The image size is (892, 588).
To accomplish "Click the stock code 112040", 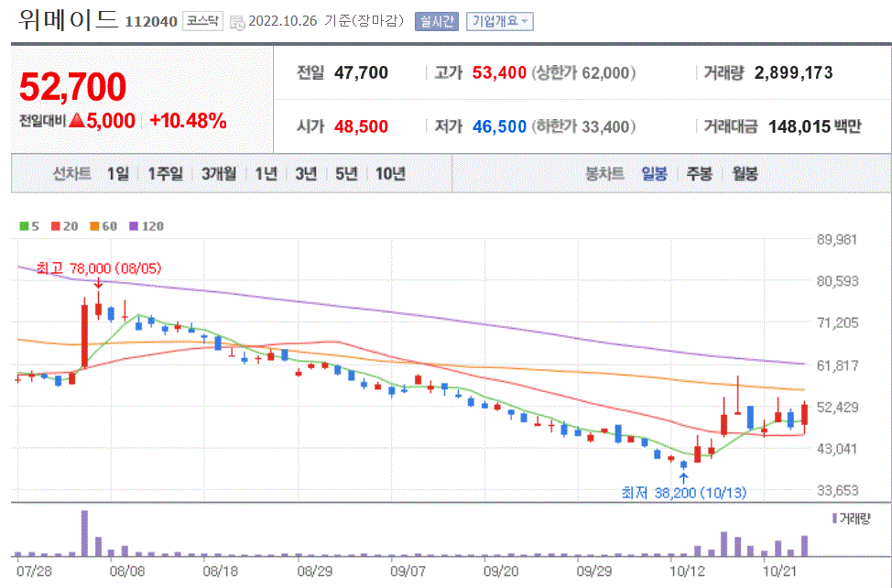I will pyautogui.click(x=151, y=22).
